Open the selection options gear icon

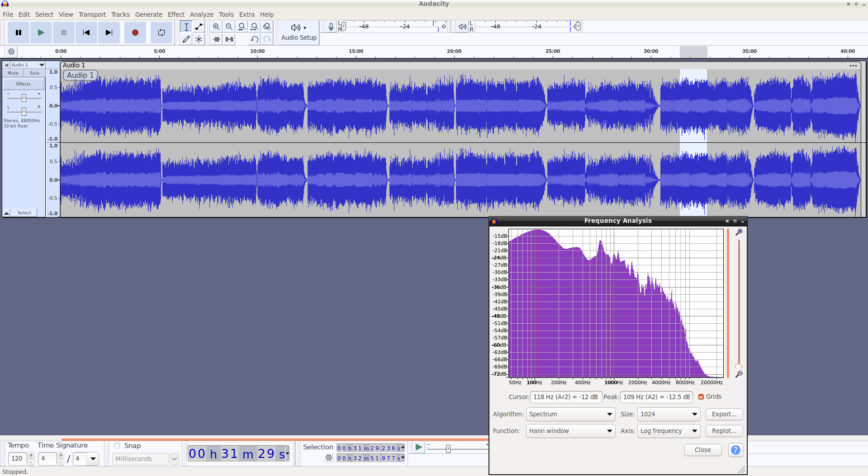(x=329, y=458)
